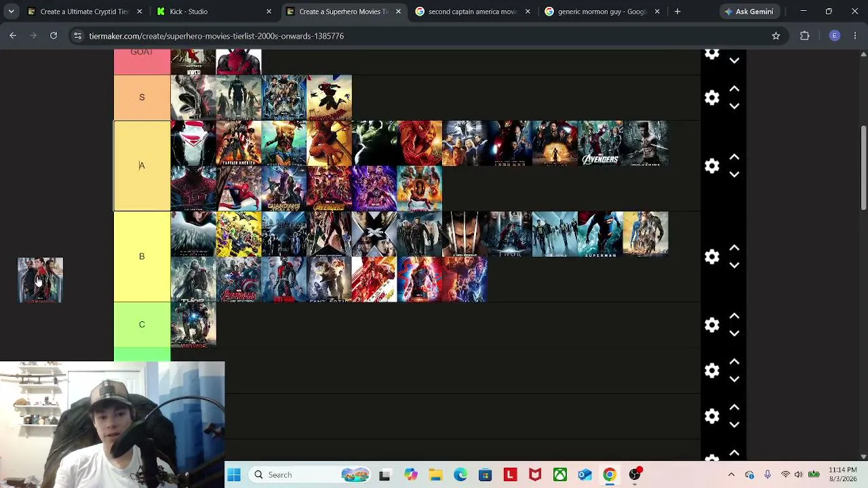Open a new browser tab

[677, 12]
